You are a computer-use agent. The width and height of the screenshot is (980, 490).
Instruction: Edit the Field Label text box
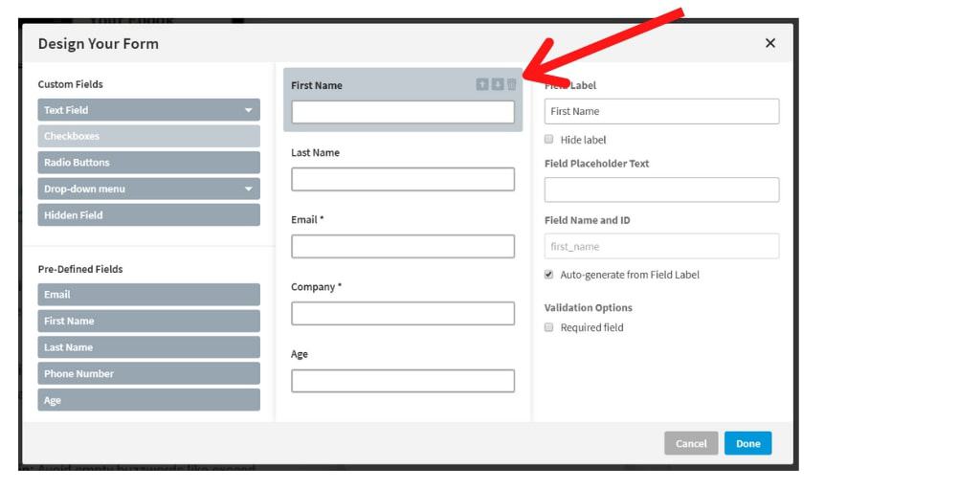pyautogui.click(x=662, y=111)
